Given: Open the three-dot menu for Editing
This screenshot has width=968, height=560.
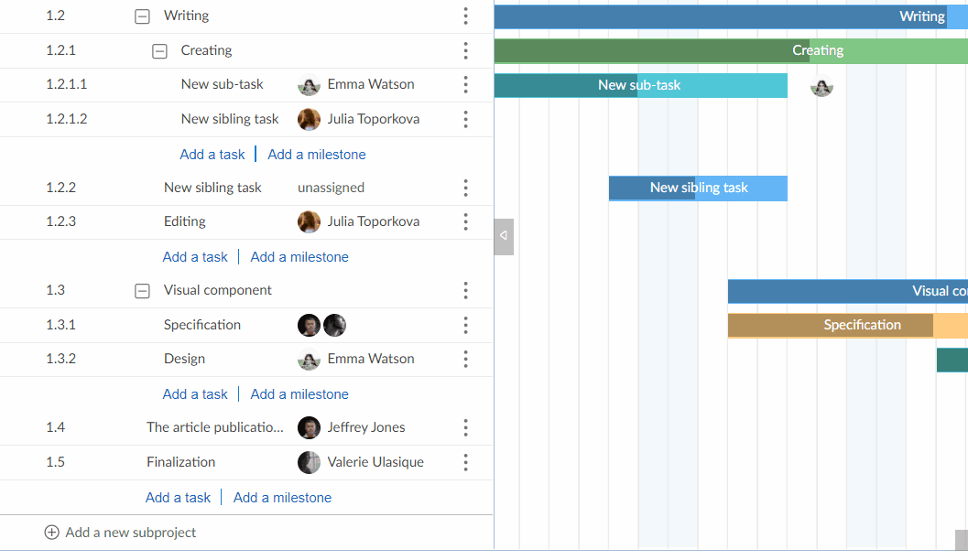Looking at the screenshot, I should click(465, 221).
